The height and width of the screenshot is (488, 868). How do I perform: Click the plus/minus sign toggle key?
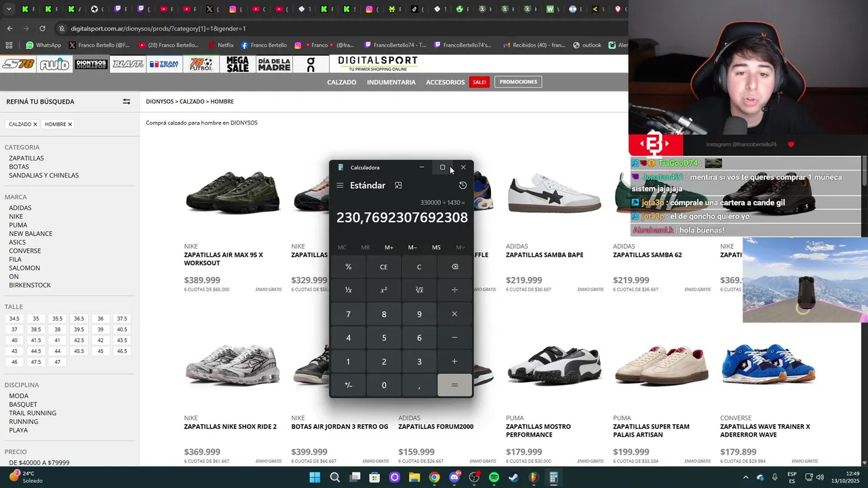coord(349,385)
